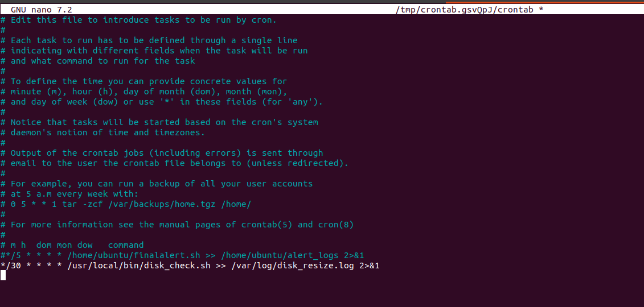The width and height of the screenshot is (644, 307).
Task: Click the modified asterisk after the crontab filename
Action: tap(541, 10)
